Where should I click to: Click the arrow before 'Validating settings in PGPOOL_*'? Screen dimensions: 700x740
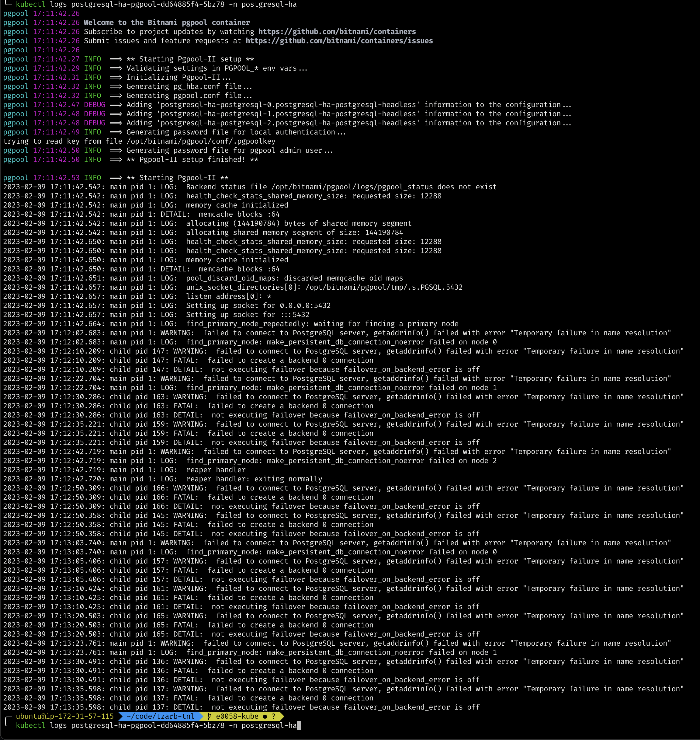[x=116, y=68]
